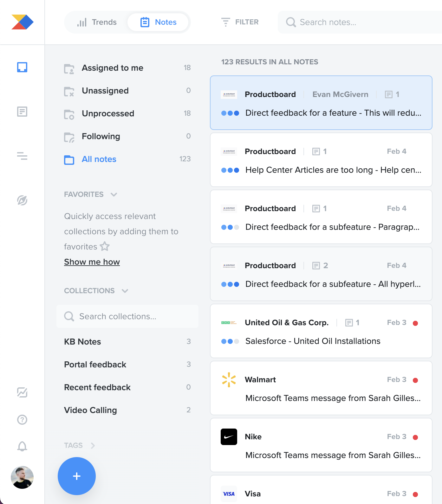Image resolution: width=442 pixels, height=504 pixels.
Task: Click the red unread dot on Nike note
Action: (x=415, y=437)
